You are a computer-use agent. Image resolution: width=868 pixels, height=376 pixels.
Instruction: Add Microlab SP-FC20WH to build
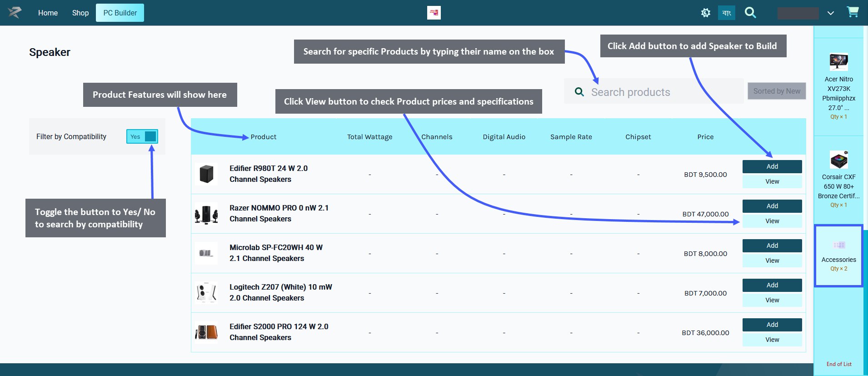click(772, 246)
